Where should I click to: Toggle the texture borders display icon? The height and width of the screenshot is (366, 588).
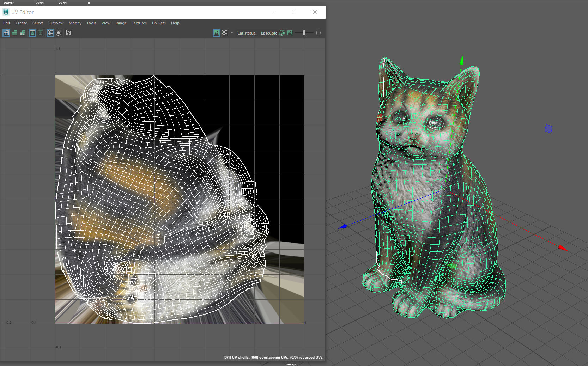coord(32,33)
